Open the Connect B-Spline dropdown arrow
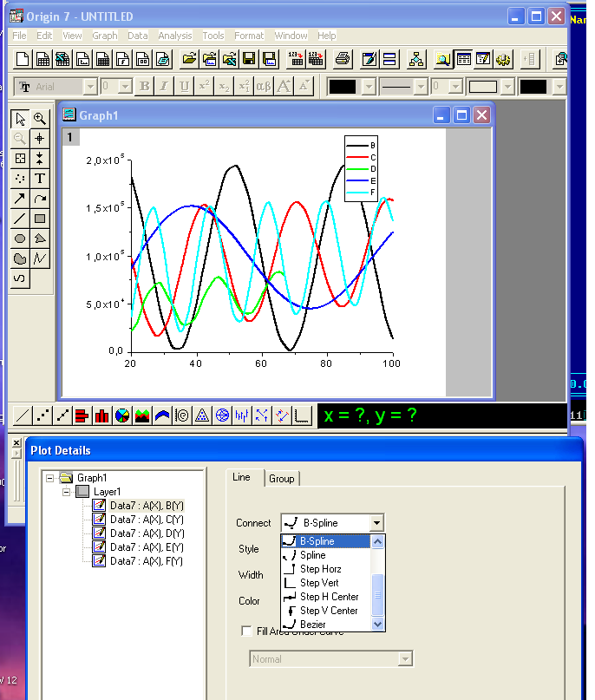 click(376, 523)
